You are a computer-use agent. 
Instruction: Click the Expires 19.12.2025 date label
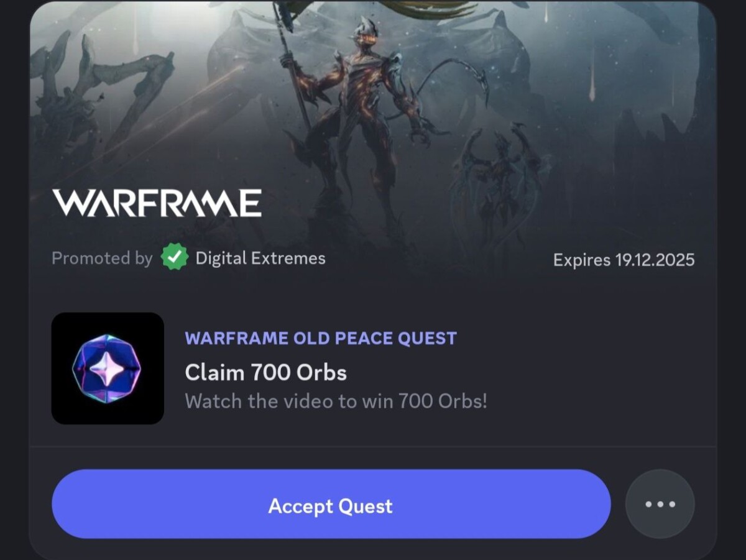tap(624, 260)
